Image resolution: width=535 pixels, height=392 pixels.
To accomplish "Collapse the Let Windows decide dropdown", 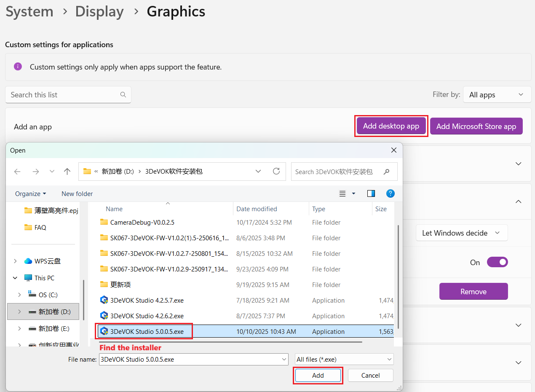I will [462, 233].
